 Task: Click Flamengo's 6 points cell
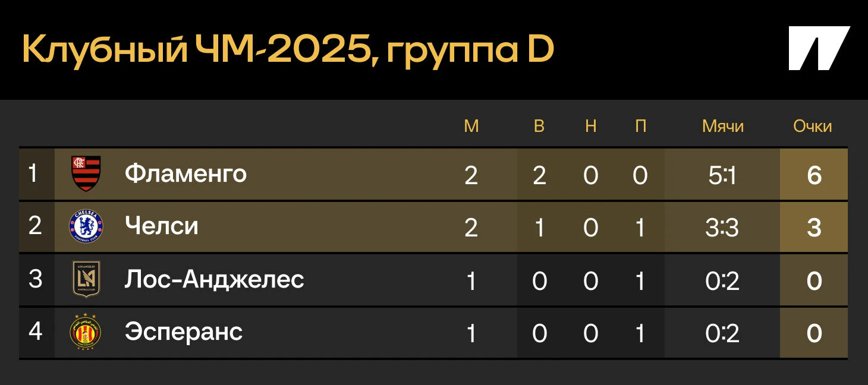pos(814,175)
